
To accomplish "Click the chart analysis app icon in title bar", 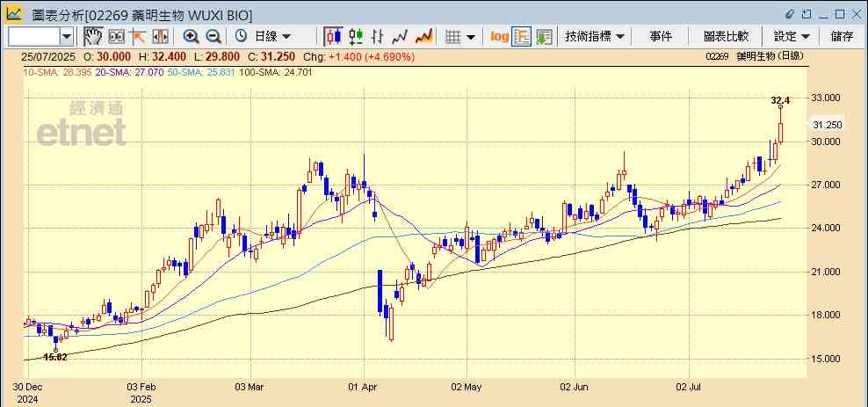I will pos(14,13).
